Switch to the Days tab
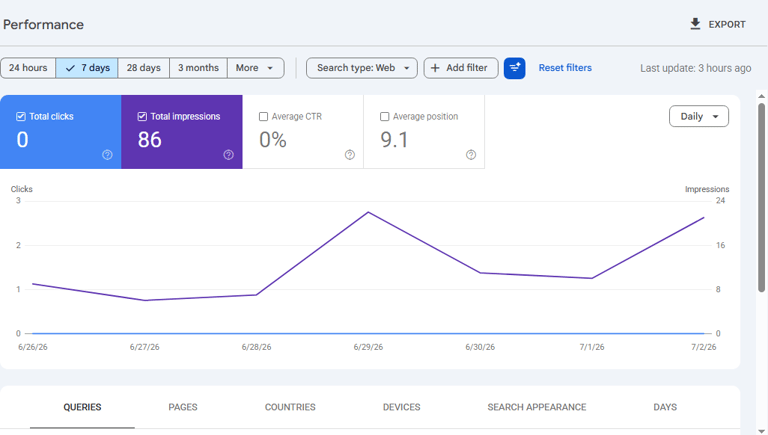 click(x=665, y=407)
